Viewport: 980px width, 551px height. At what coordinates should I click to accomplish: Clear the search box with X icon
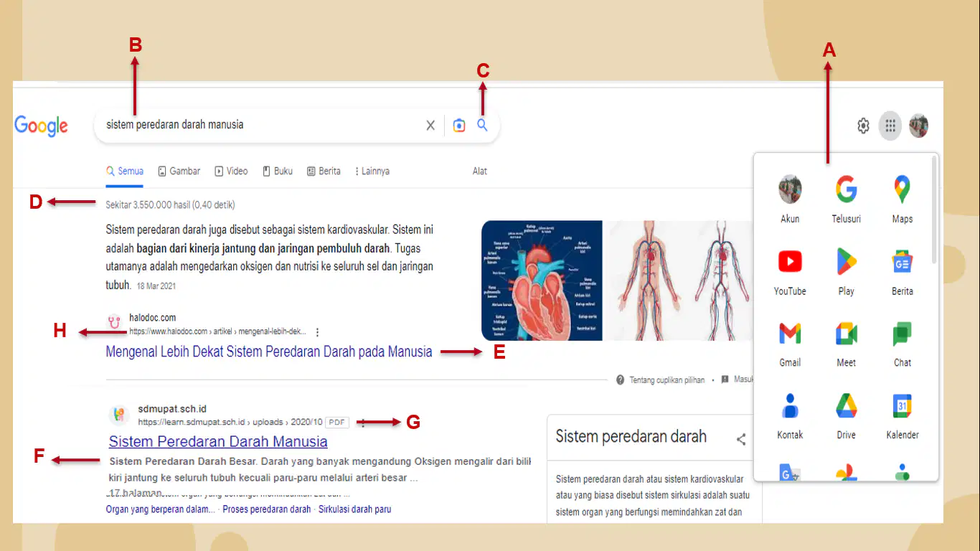point(430,126)
